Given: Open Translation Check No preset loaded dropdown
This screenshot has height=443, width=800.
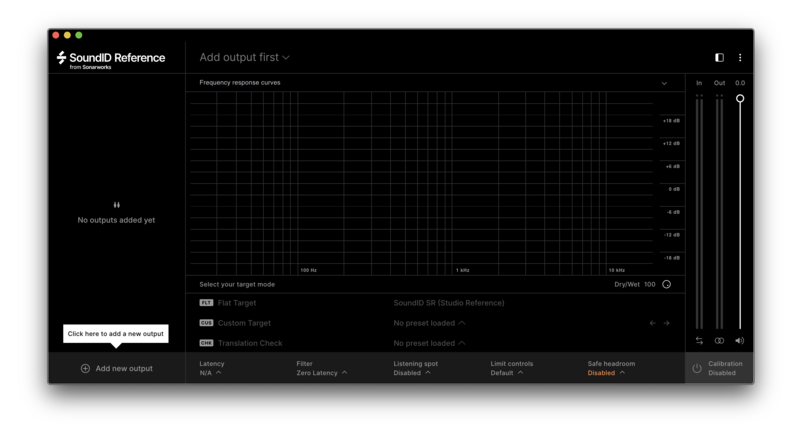Looking at the screenshot, I should click(430, 343).
